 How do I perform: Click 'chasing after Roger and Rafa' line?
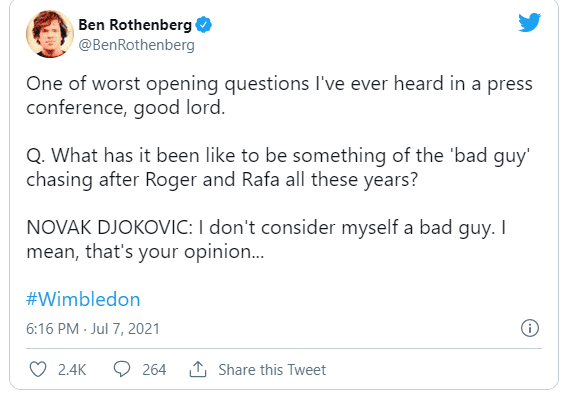pyautogui.click(x=222, y=179)
